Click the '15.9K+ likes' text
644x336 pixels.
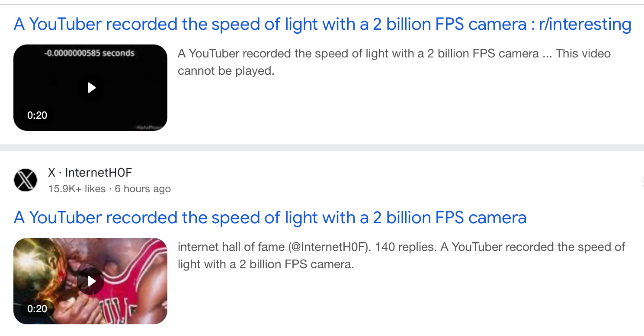[x=77, y=189]
